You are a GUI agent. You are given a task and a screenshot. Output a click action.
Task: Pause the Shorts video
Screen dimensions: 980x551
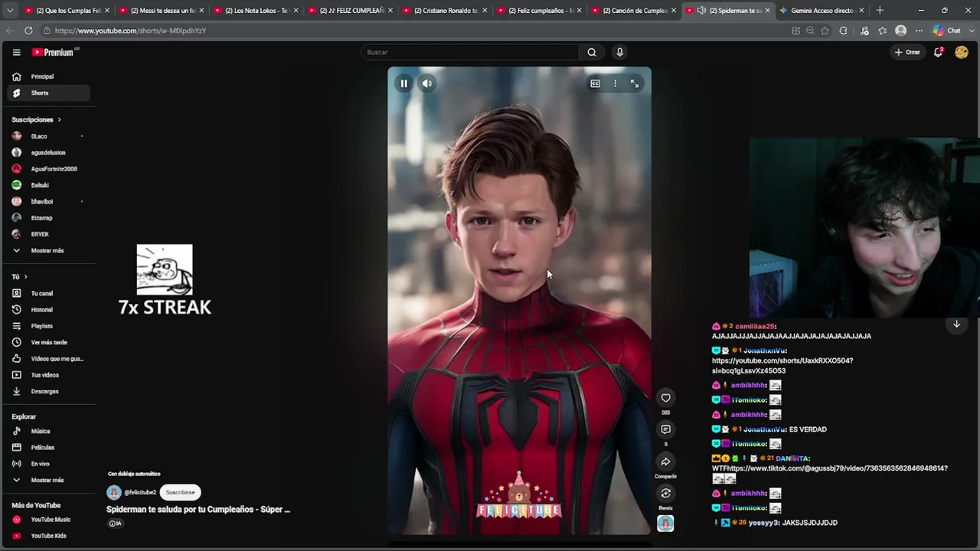coord(403,83)
